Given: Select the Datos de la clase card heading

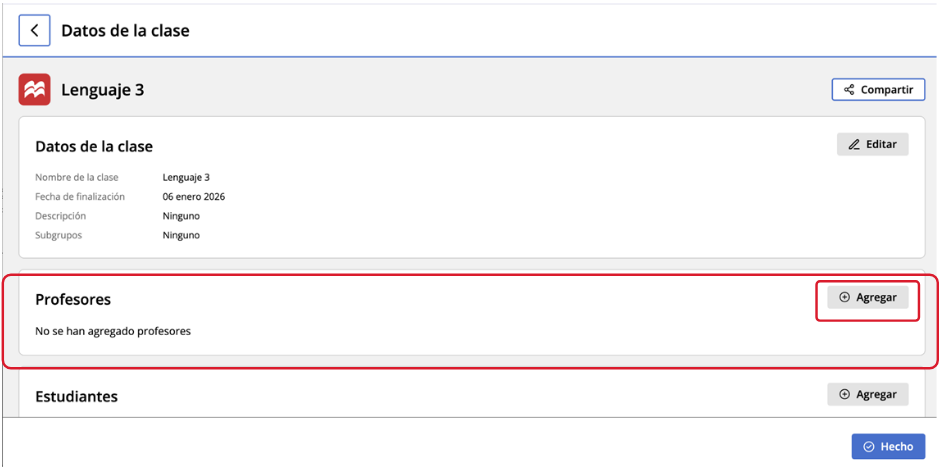Looking at the screenshot, I should pos(94,146).
